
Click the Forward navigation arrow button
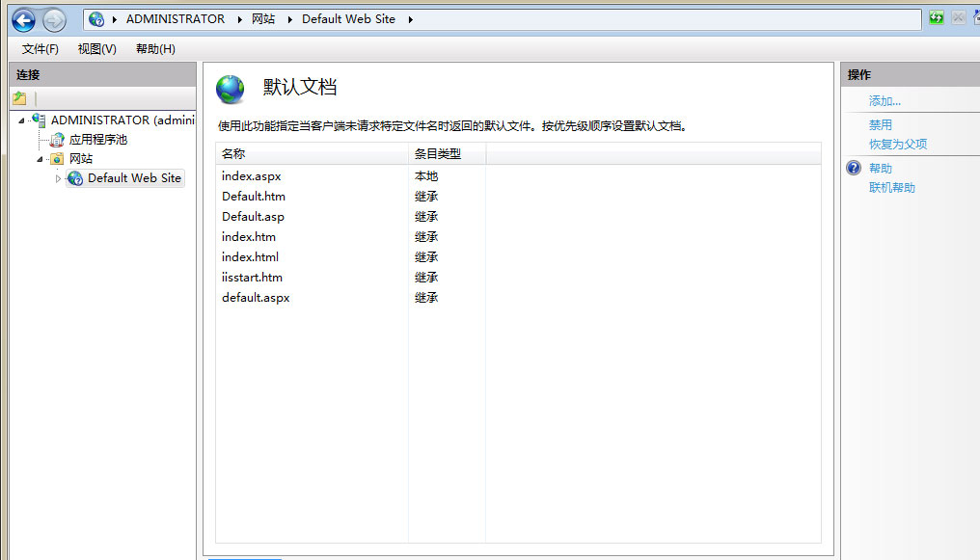[x=54, y=19]
